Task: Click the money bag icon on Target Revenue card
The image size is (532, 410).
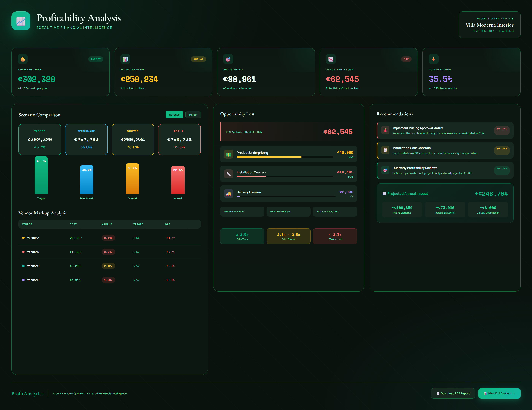Action: pyautogui.click(x=22, y=59)
